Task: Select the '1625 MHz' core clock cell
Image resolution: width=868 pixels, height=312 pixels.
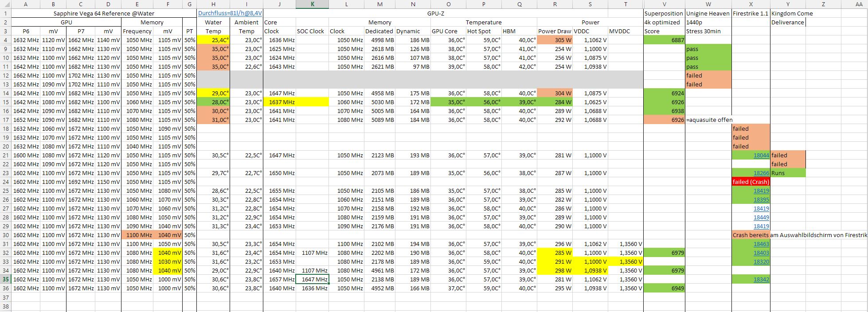Action: (x=279, y=49)
